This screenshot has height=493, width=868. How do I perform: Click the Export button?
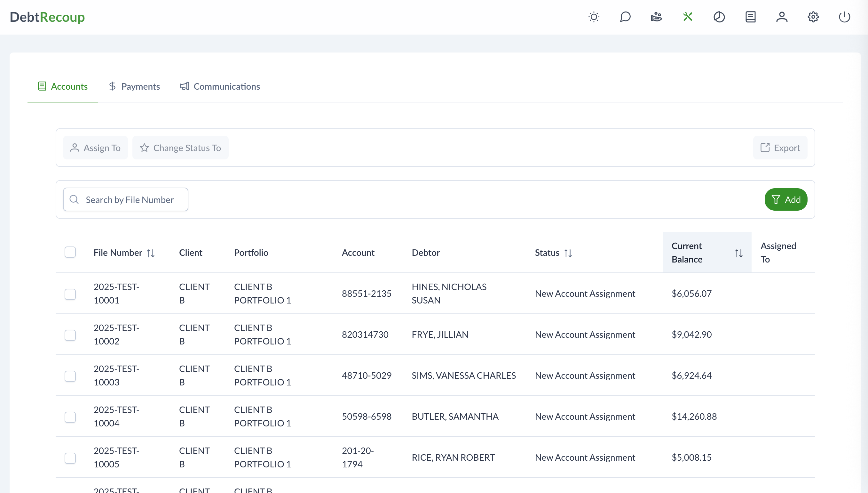[780, 148]
